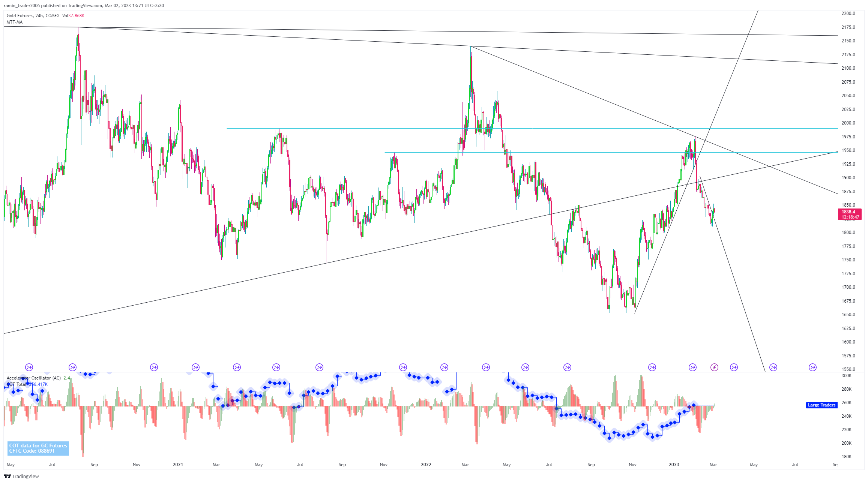Click the rollover marker just after the 2021 label
Image resolution: width=868 pixels, height=483 pixels.
pos(195,367)
